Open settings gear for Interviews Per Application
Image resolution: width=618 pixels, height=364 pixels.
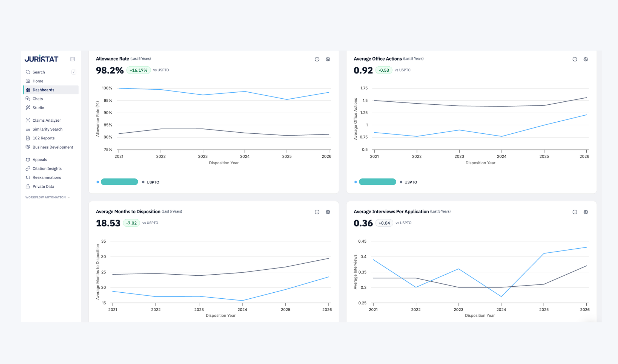(x=586, y=212)
